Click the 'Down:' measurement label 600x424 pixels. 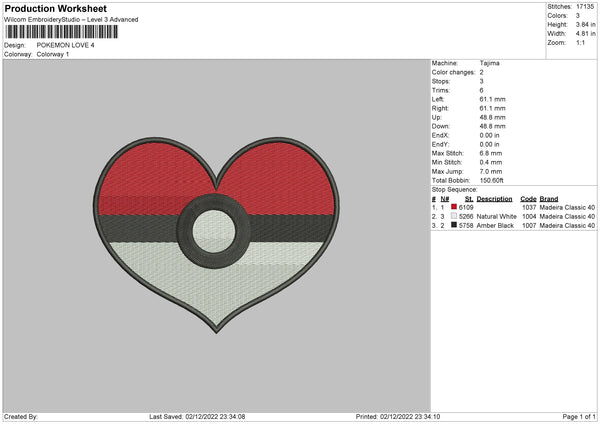point(441,126)
